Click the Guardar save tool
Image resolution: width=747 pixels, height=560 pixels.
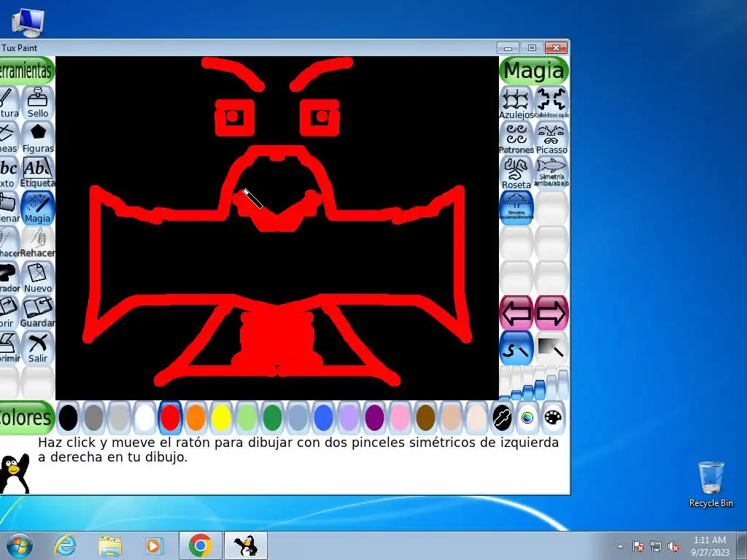(38, 313)
